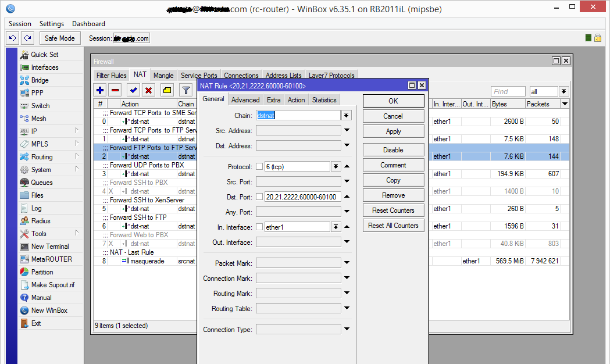Open the Protocol dropdown list
Viewport: 610px width, 364px height.
[336, 166]
